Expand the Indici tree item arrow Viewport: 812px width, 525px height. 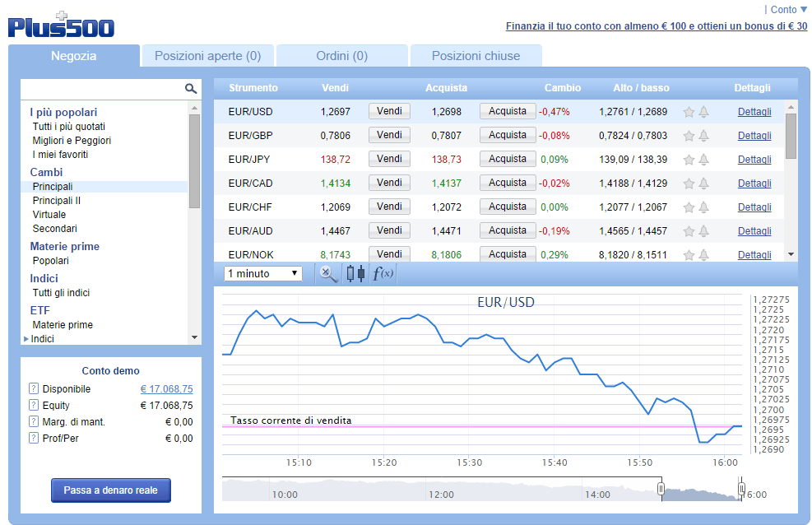coord(26,338)
